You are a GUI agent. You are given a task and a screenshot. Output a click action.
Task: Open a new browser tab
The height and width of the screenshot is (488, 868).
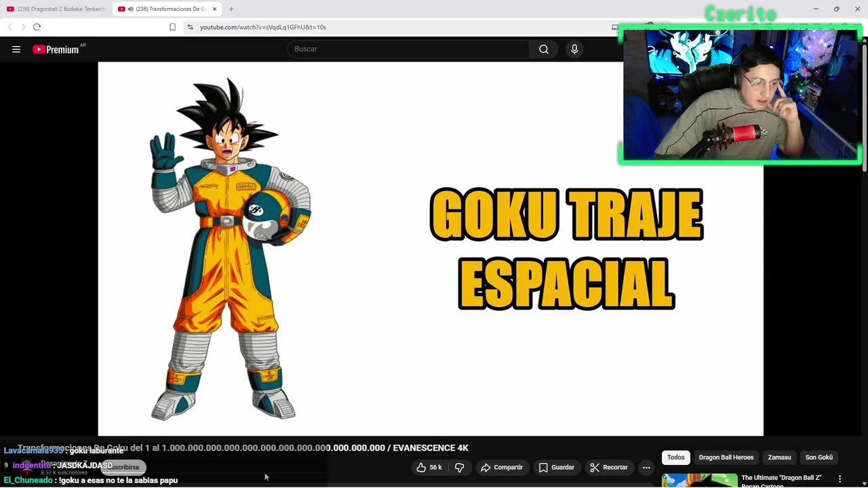point(231,9)
